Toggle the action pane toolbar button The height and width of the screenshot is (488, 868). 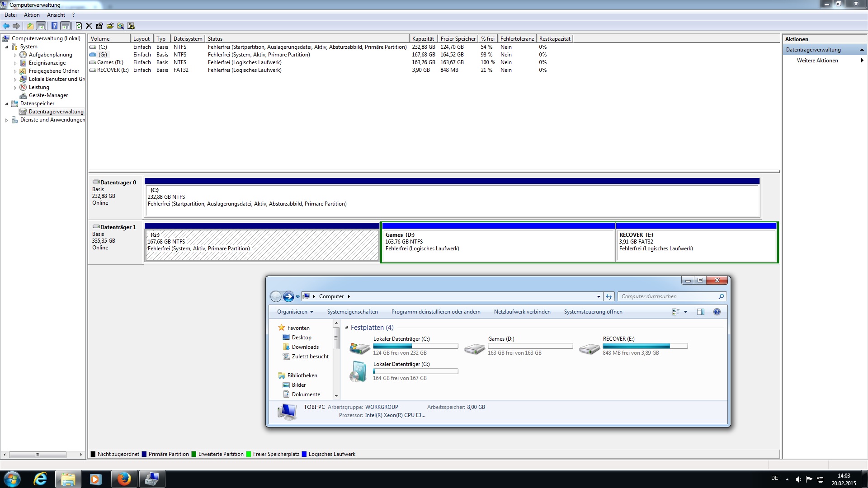tap(66, 26)
